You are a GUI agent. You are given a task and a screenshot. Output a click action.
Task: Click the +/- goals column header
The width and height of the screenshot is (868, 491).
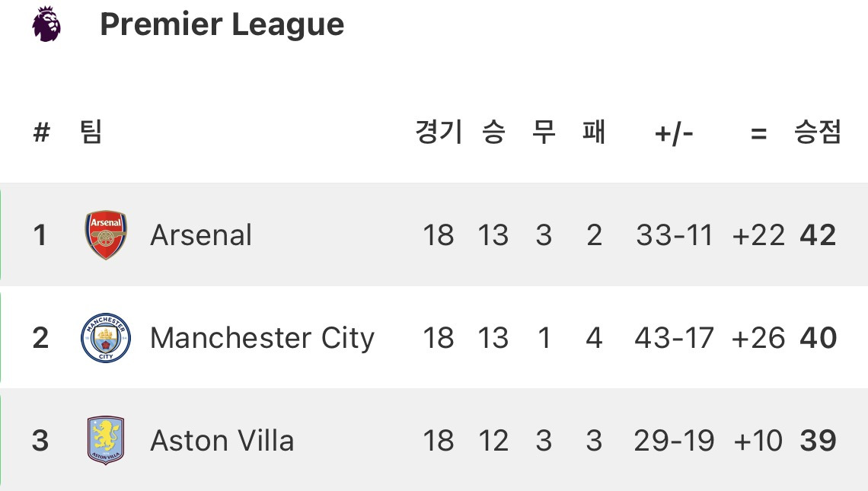[674, 135]
